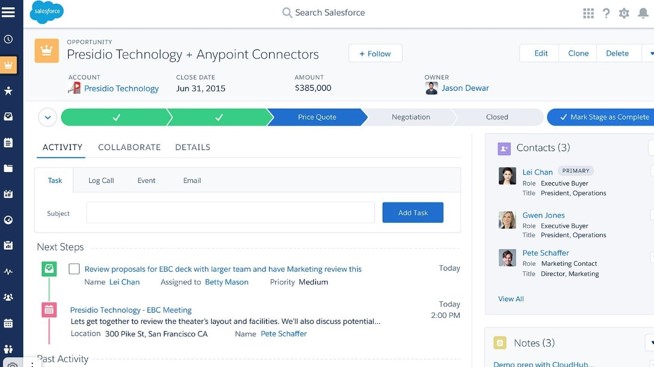Image resolution: width=654 pixels, height=367 pixels.
Task: Open the more actions dropdown beside Delete
Action: tap(649, 53)
